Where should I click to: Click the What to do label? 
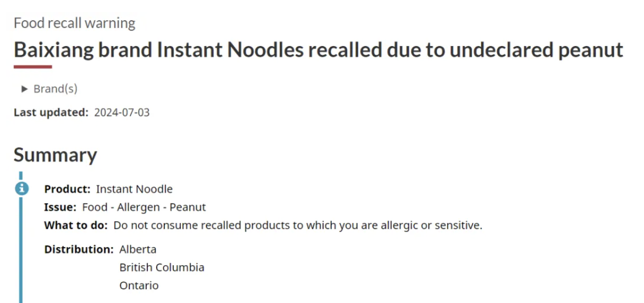click(x=76, y=225)
